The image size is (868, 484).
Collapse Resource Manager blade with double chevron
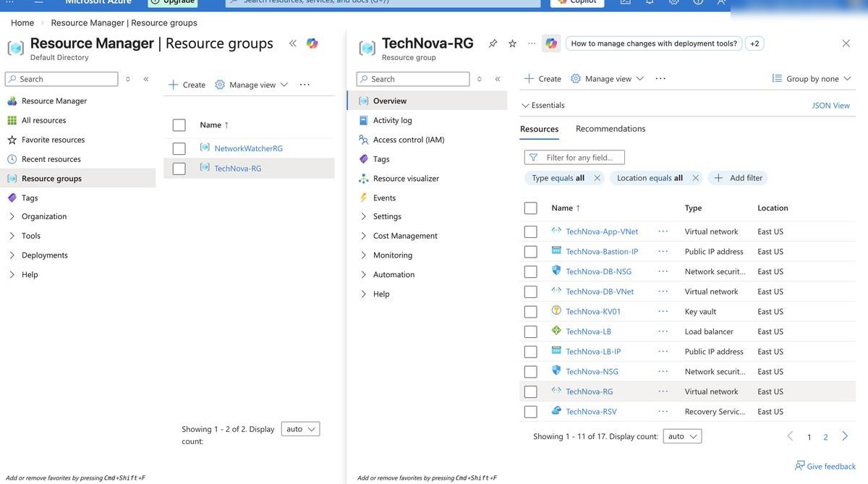coord(292,43)
